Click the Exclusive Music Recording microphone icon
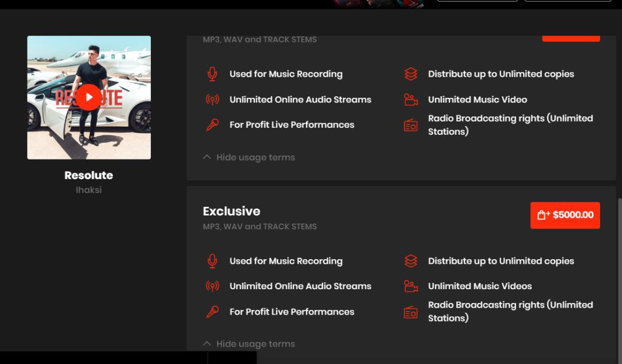The height and width of the screenshot is (364, 622). coord(213,261)
